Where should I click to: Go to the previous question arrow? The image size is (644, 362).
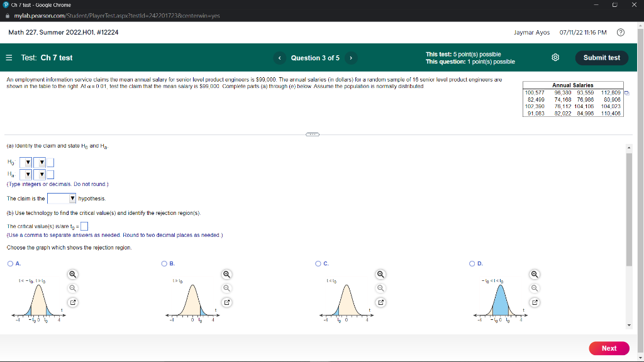click(x=280, y=58)
